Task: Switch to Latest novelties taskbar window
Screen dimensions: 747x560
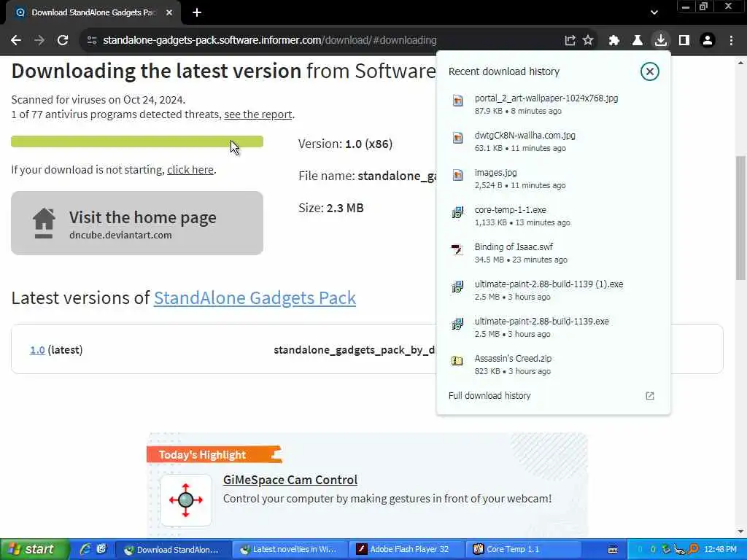Action: 290,550
